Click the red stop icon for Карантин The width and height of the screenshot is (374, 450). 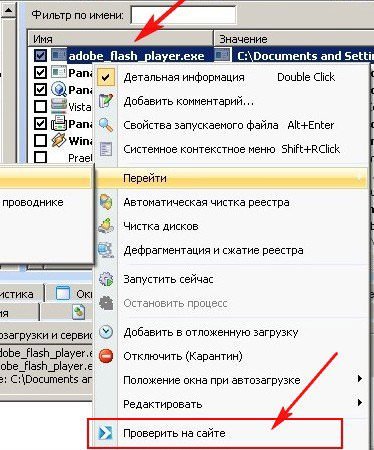[106, 356]
